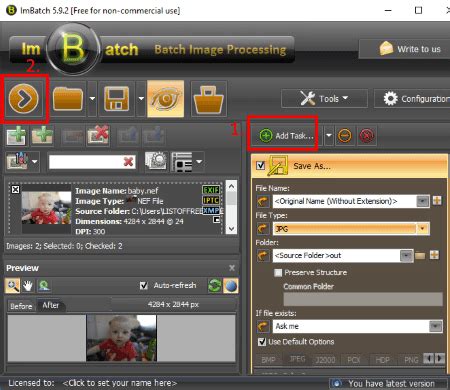Add a Folder tag with the plus icon
This screenshot has height=390, width=450.
[x=434, y=255]
